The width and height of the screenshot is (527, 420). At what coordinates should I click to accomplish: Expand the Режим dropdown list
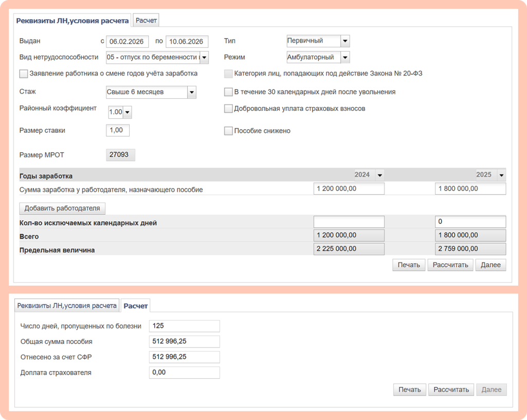pos(345,57)
